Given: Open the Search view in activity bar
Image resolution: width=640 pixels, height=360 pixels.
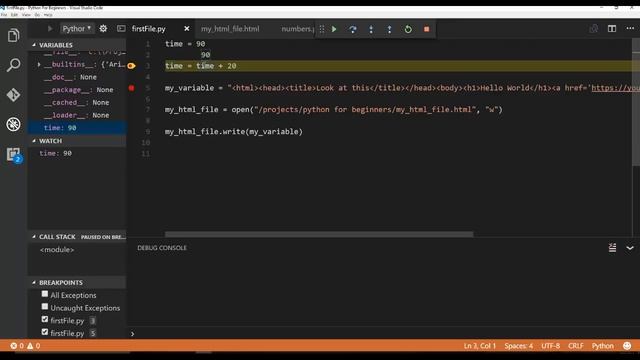Looking at the screenshot, I should coord(13,65).
